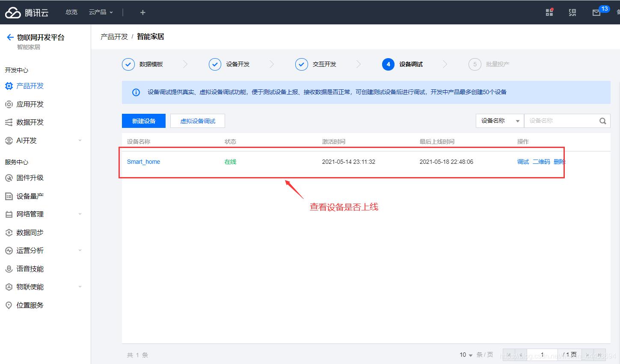Open 数据同步 in the sidebar
Viewport: 620px width, 364px height.
[x=30, y=233]
